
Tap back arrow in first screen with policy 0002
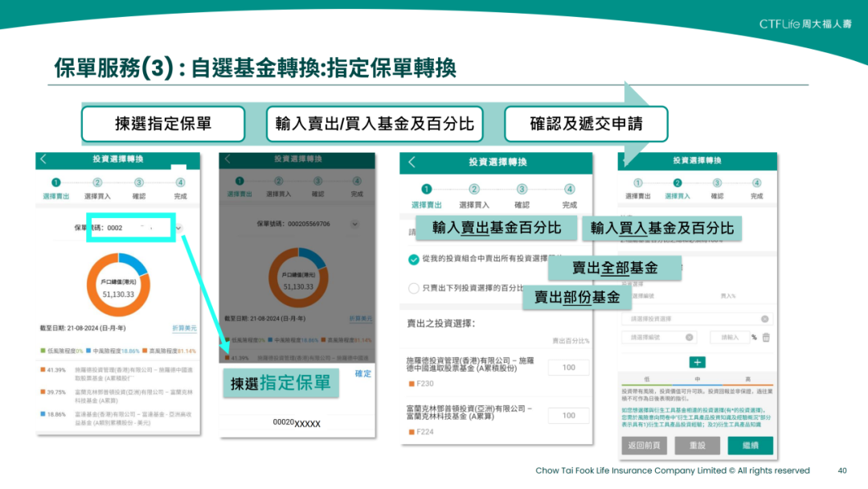(43, 159)
